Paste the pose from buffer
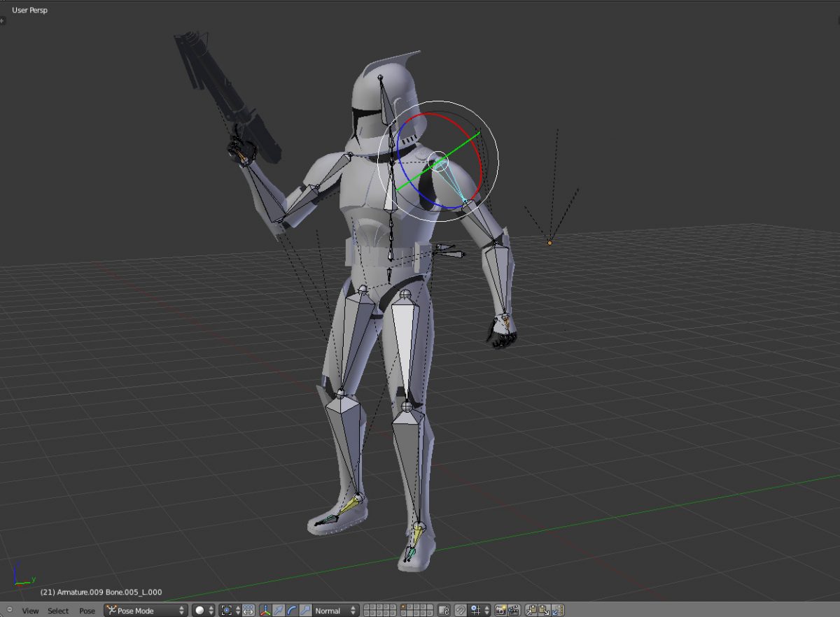This screenshot has width=840, height=617. click(545, 611)
